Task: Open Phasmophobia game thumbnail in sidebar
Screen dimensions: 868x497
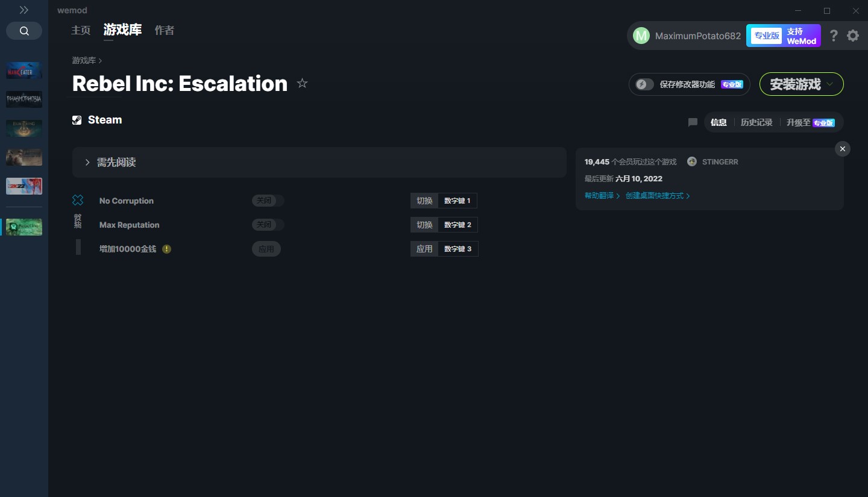Action: tap(24, 99)
